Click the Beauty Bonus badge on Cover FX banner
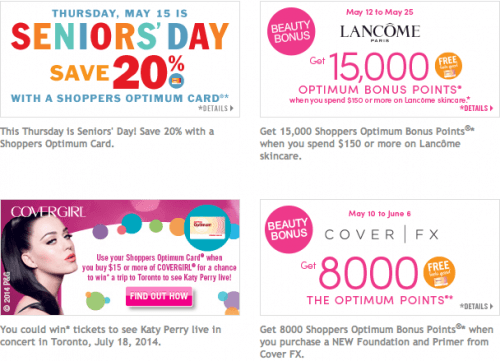This screenshot has width=500, height=361. click(x=289, y=229)
